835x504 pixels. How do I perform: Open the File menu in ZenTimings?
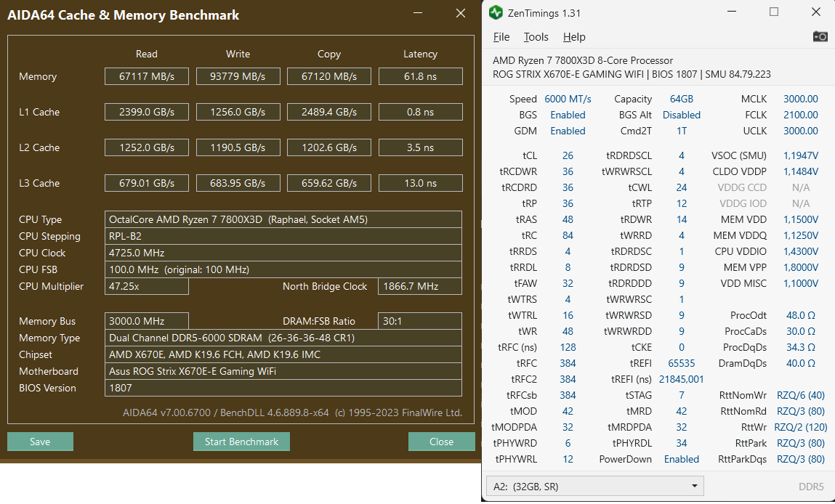501,37
